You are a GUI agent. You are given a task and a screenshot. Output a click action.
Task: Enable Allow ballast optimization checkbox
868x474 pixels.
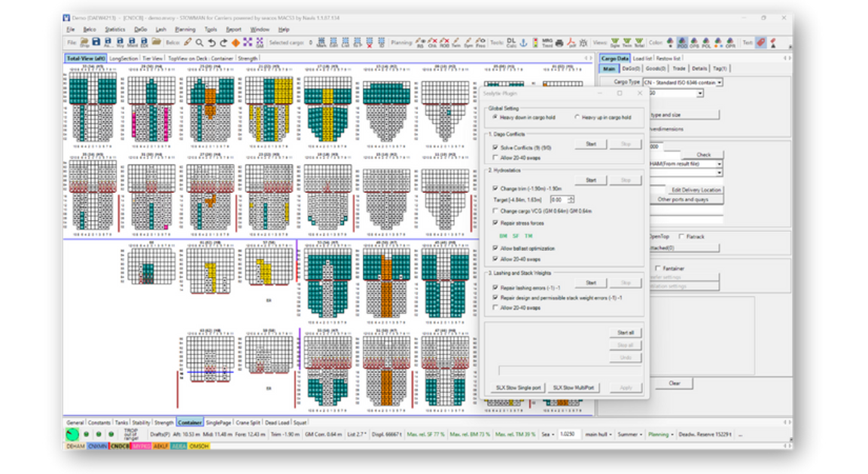pyautogui.click(x=495, y=248)
